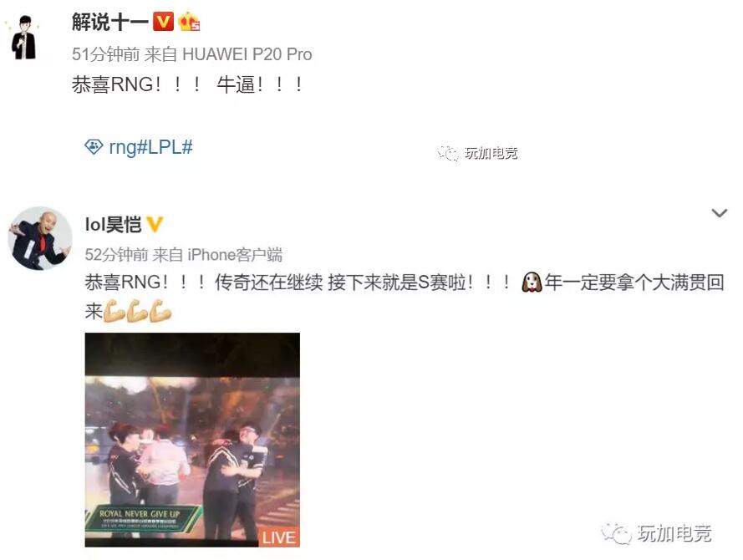
Task: Click the crown membership badge next to 解说十一
Action: pyautogui.click(x=189, y=22)
